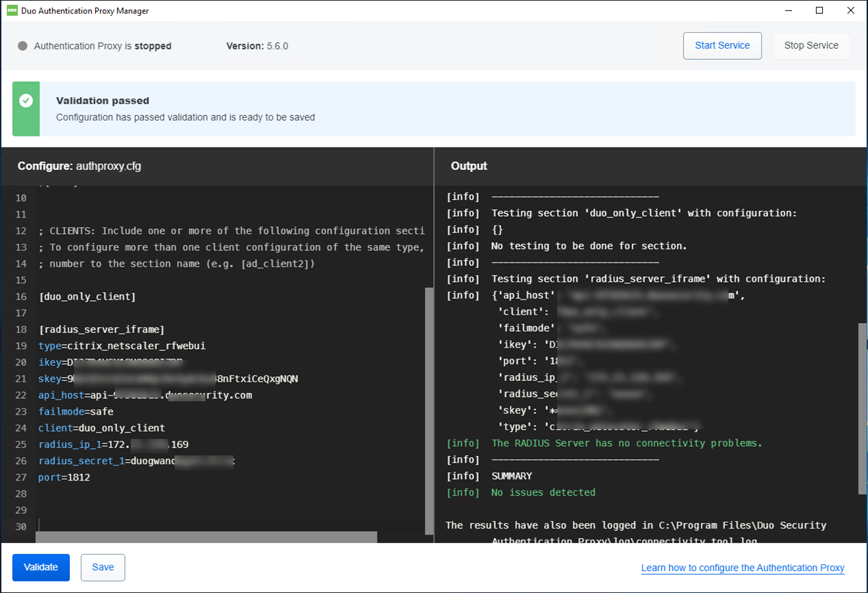This screenshot has width=868, height=593.
Task: Click the "'client'" key in the output
Action: tap(520, 312)
